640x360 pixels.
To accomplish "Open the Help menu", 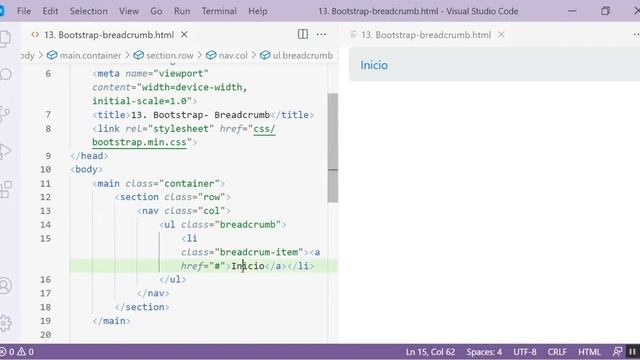I will click(258, 11).
